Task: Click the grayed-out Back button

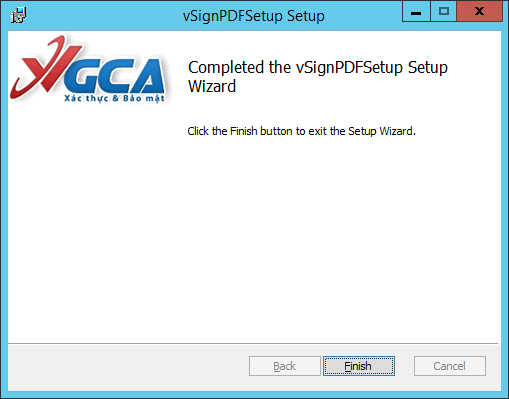Action: coord(285,366)
